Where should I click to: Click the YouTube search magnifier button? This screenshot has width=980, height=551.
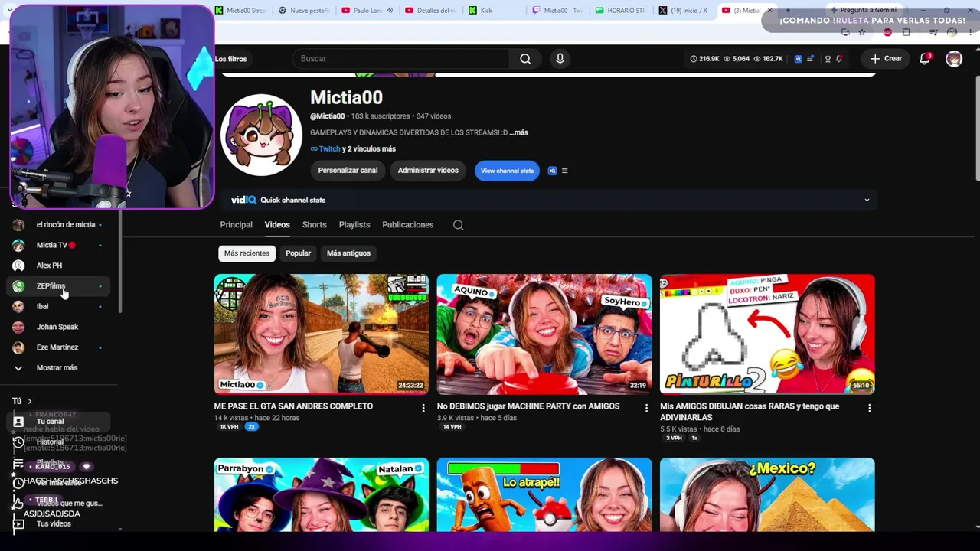(525, 59)
